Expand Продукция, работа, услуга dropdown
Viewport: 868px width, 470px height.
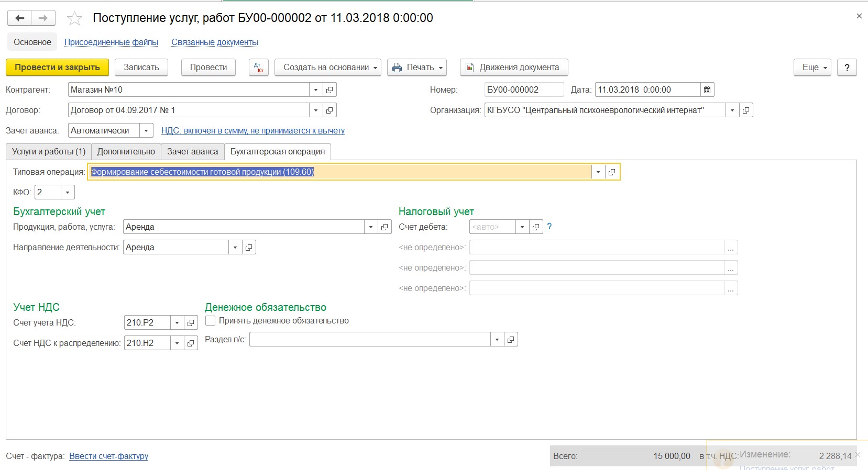click(371, 227)
